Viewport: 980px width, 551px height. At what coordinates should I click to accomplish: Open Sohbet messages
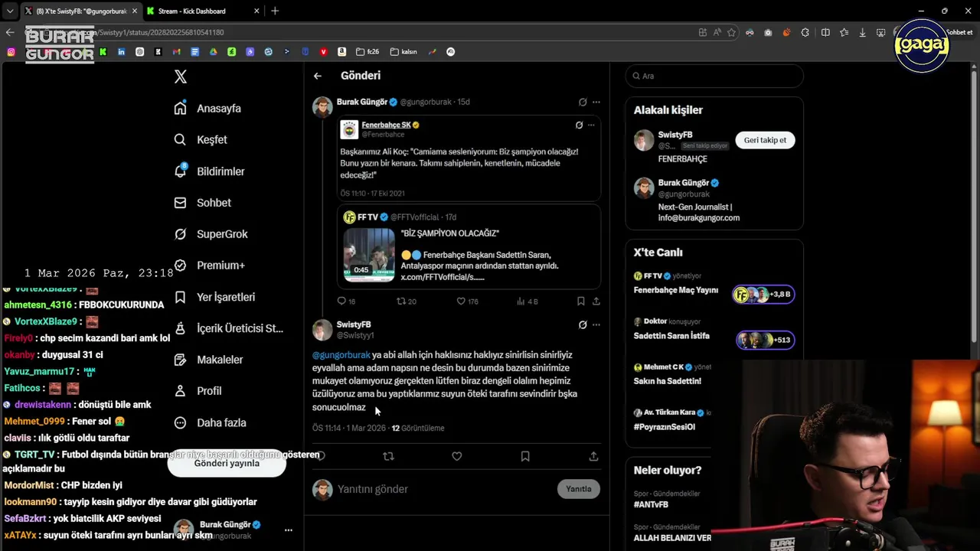click(202, 203)
